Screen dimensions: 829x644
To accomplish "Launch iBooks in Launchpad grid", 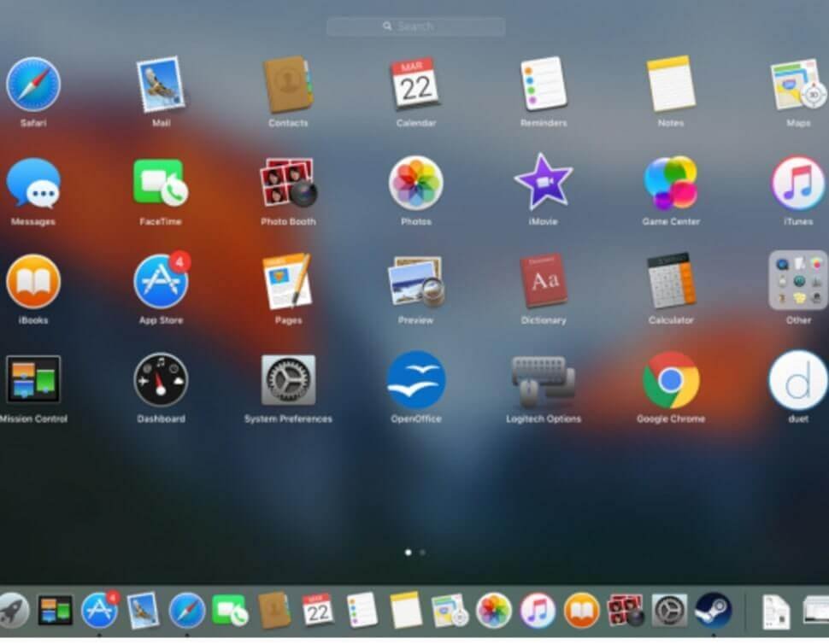I will pyautogui.click(x=33, y=282).
